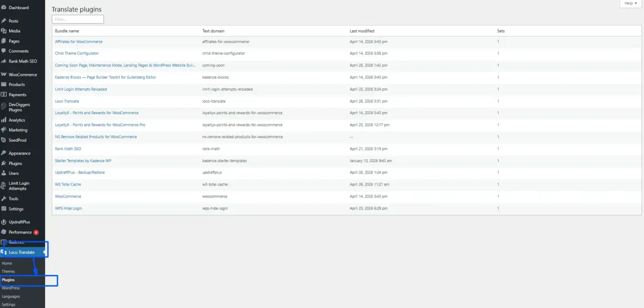
Task: Click the Posts pin icon
Action: pos(4,21)
